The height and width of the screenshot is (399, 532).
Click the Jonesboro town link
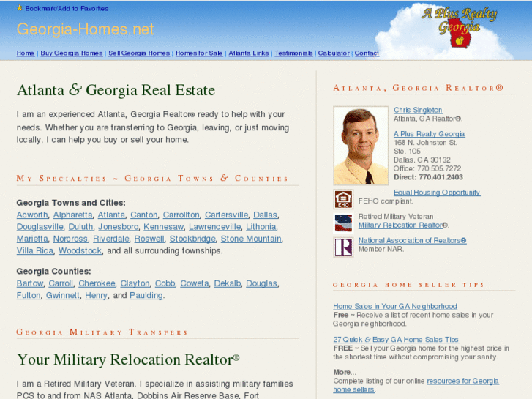pyautogui.click(x=119, y=227)
